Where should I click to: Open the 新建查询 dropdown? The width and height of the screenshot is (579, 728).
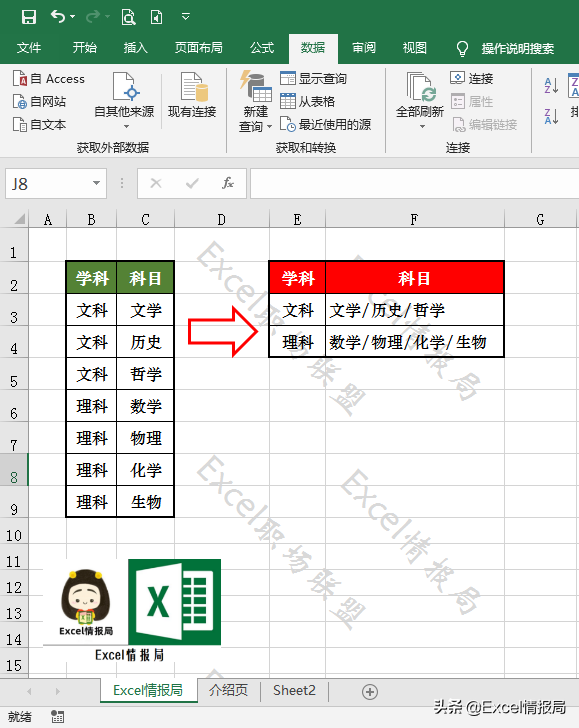pos(255,102)
